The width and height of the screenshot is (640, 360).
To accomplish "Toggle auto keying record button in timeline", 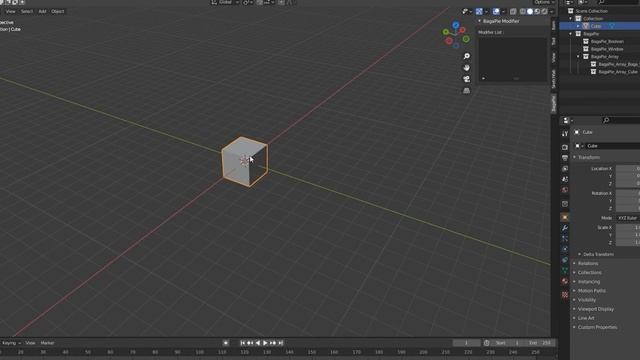I will click(x=226, y=343).
